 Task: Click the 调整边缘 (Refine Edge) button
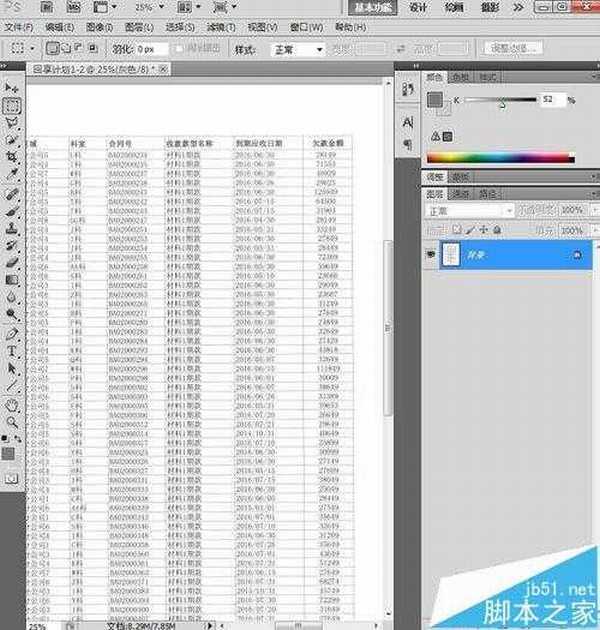click(x=510, y=48)
